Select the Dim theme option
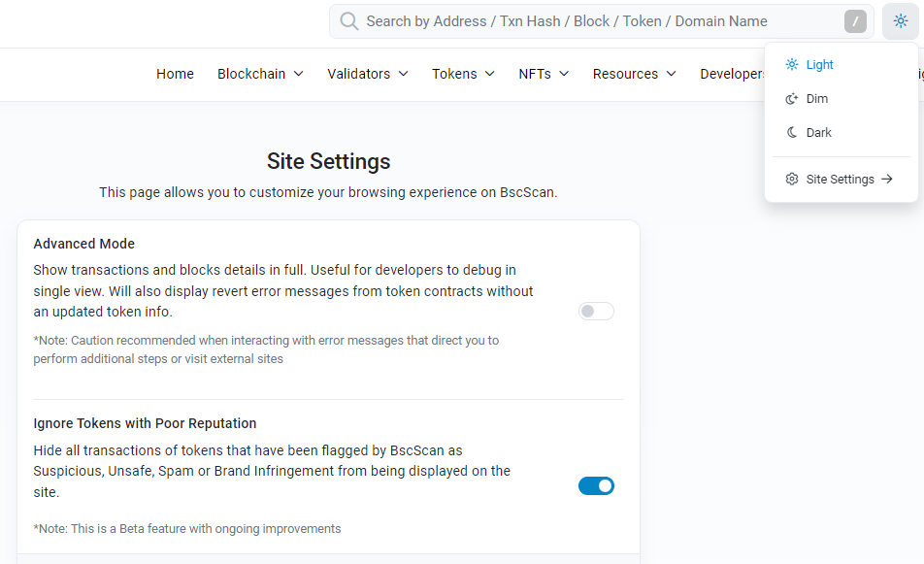Viewport: 924px width, 564px height. pos(816,99)
